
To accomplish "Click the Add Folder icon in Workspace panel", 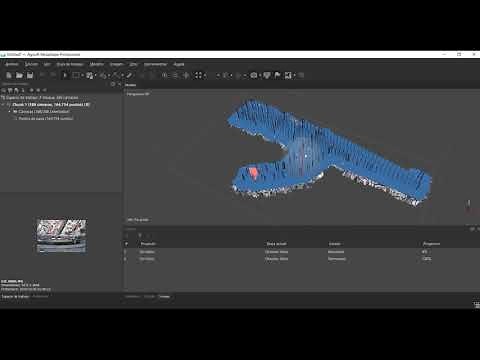I will (16, 90).
